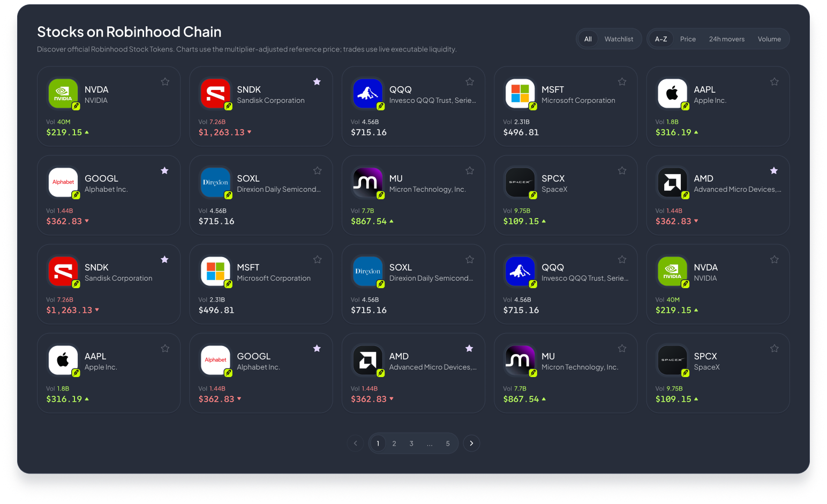
Task: Sort stocks by Price
Action: (688, 39)
